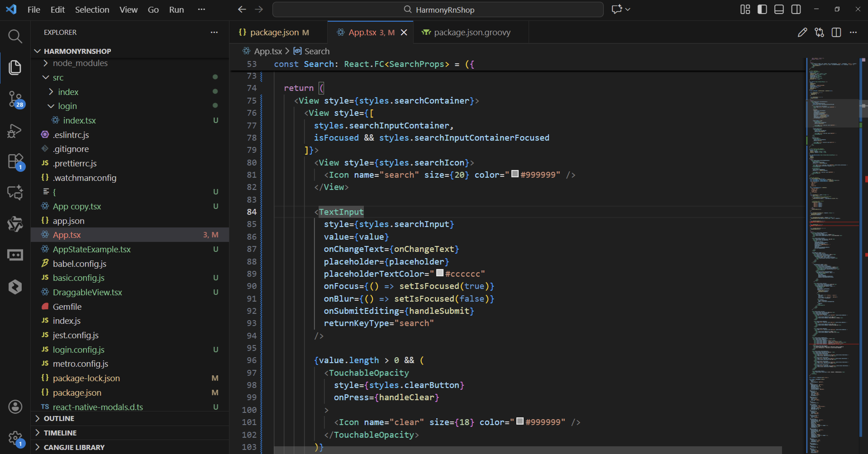
Task: Open the Selection menu
Action: click(x=92, y=9)
